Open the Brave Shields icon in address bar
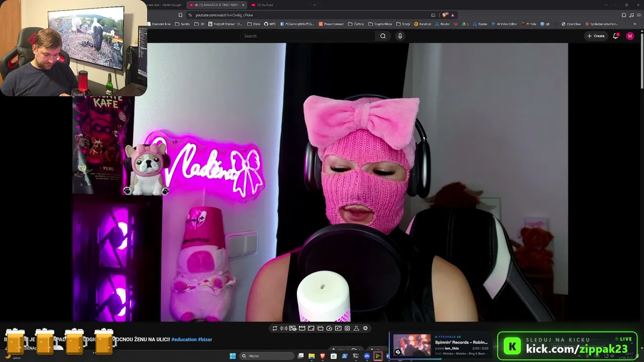This screenshot has width=644, height=362. (444, 15)
